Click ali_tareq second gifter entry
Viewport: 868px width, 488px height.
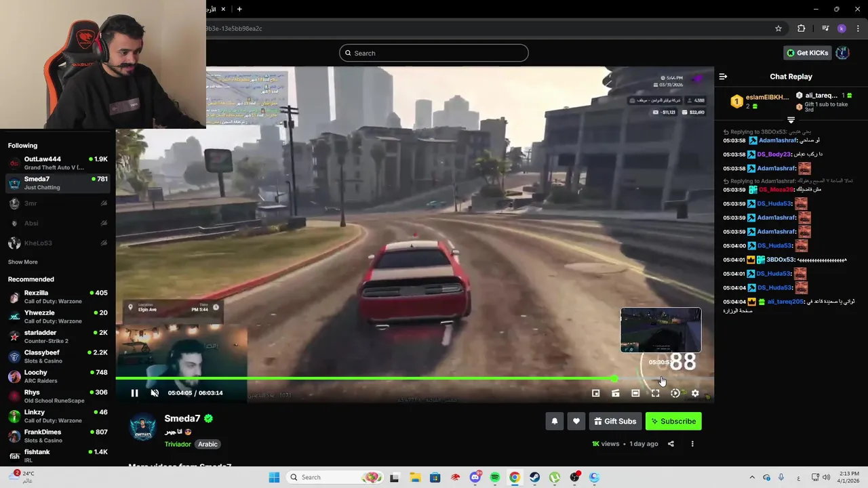pos(823,102)
